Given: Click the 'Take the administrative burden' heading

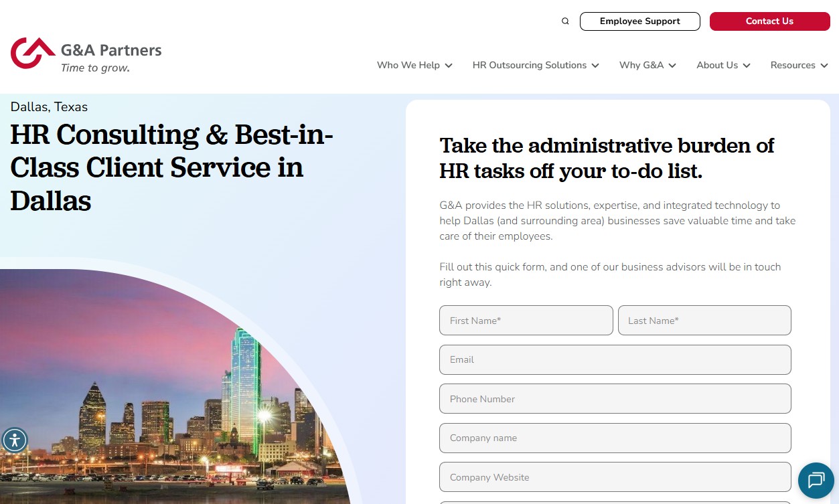Looking at the screenshot, I should coord(607,158).
